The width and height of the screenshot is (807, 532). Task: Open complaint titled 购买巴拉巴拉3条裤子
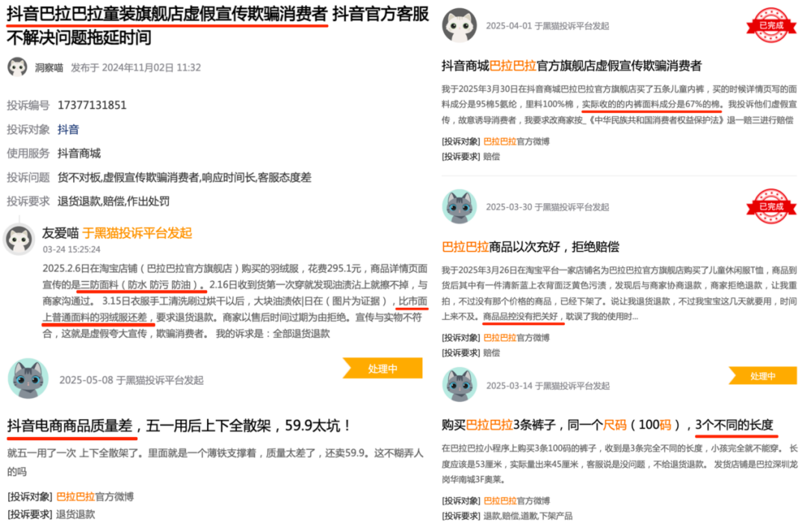click(x=607, y=424)
